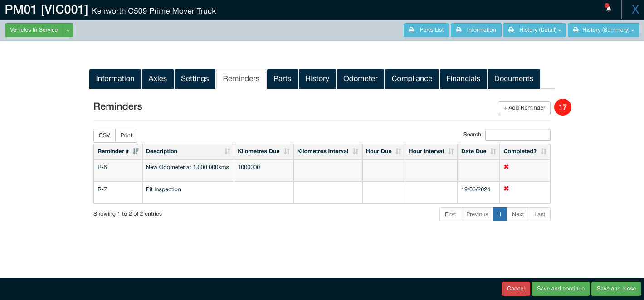Open the notification bell icon
Viewport: 644px width, 300px height.
click(608, 8)
